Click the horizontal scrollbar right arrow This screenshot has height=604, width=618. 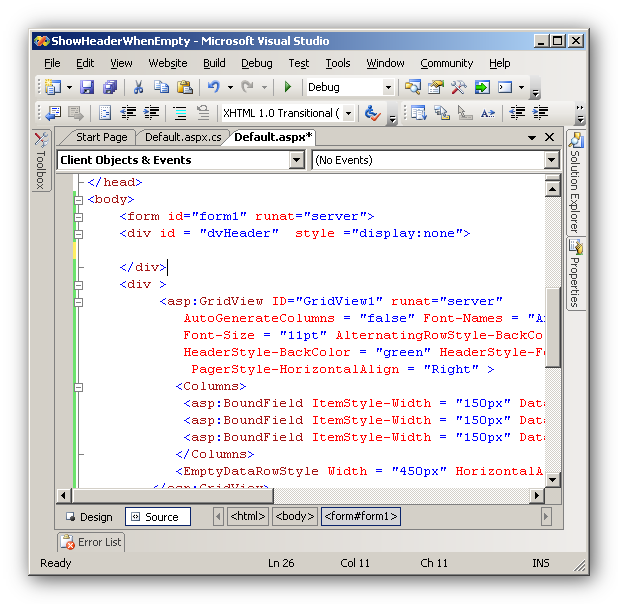pos(536,496)
